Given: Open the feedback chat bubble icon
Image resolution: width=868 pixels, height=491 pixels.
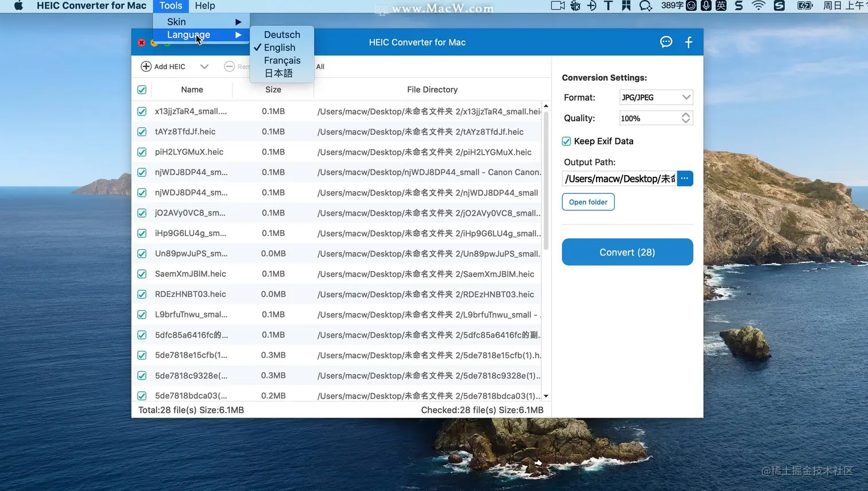Looking at the screenshot, I should point(666,42).
